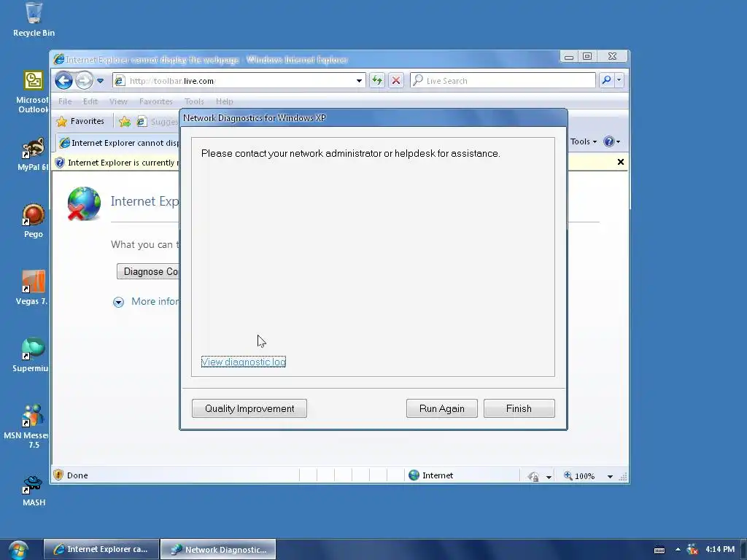Screen dimensions: 747x560
Task: Open the MASH desktop shortcut
Action: 34,491
